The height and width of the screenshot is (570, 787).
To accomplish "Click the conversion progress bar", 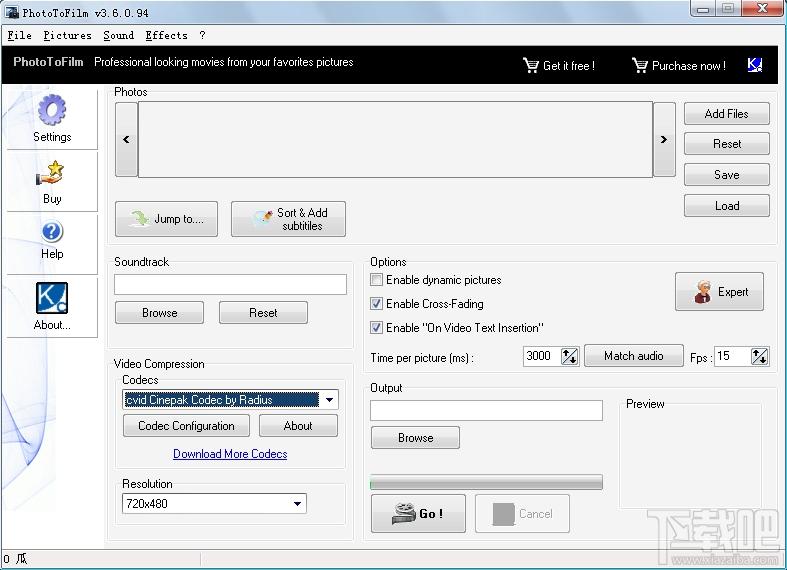I will pos(486,482).
